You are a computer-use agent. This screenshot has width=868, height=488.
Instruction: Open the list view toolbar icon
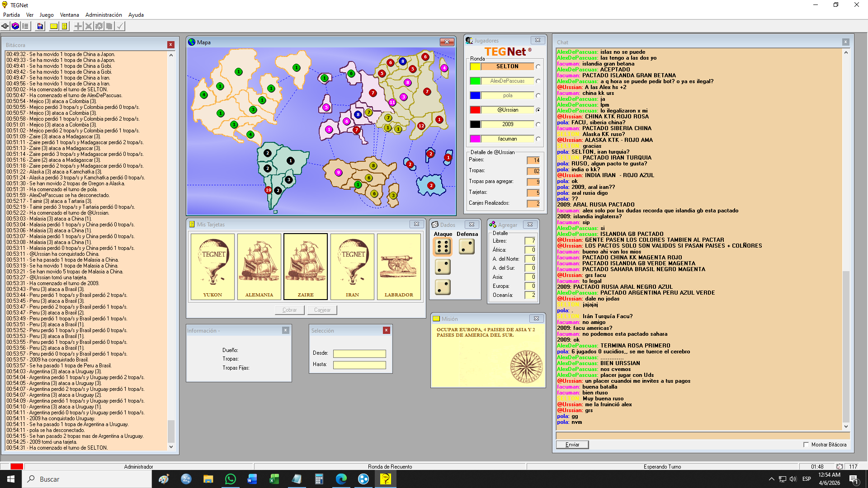click(x=25, y=26)
